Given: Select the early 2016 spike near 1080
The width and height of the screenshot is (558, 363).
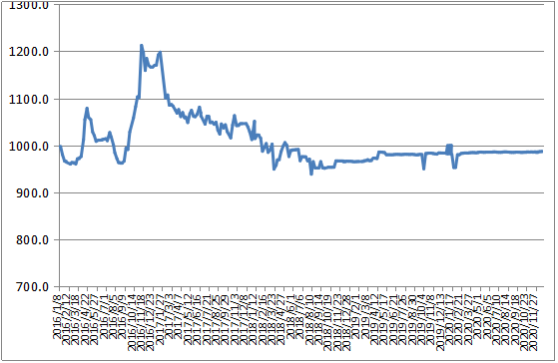Looking at the screenshot, I should click(x=86, y=108).
